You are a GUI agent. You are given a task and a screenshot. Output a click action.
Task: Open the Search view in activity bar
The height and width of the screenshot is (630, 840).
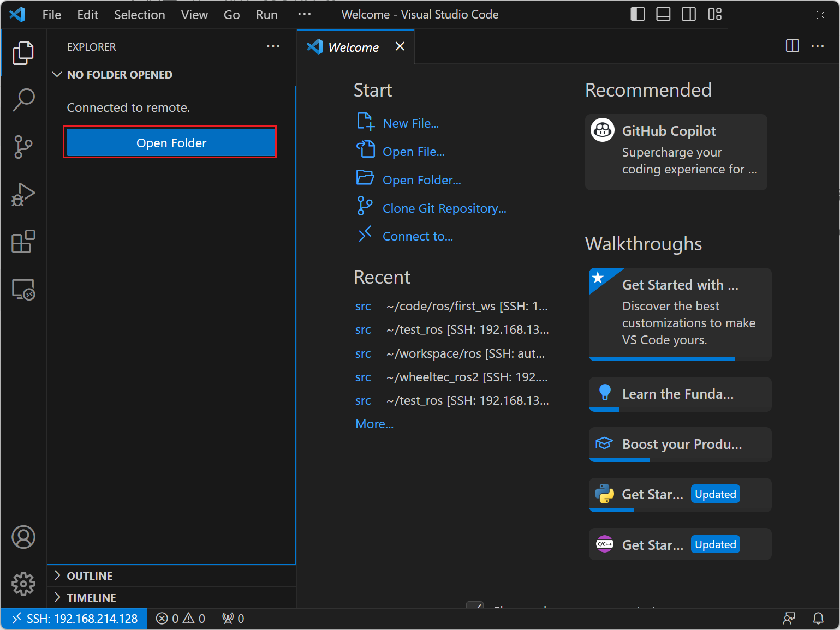(23, 100)
